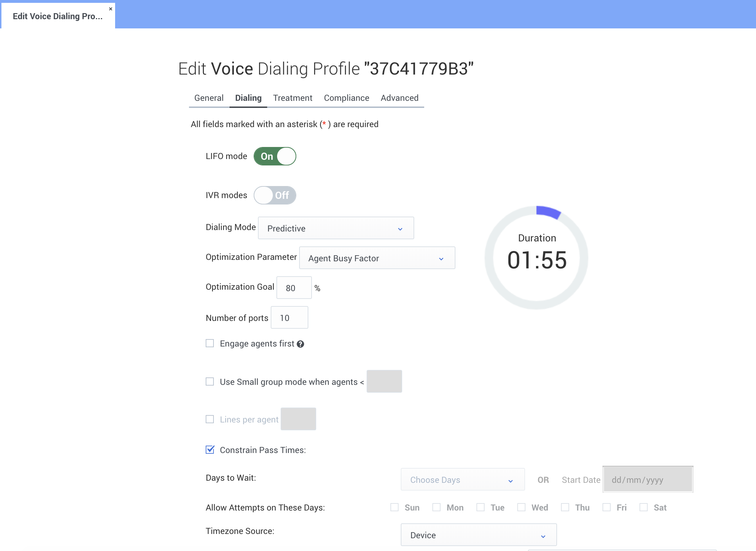The height and width of the screenshot is (551, 756).
Task: Check the Engage agents first checkbox
Action: coord(210,343)
